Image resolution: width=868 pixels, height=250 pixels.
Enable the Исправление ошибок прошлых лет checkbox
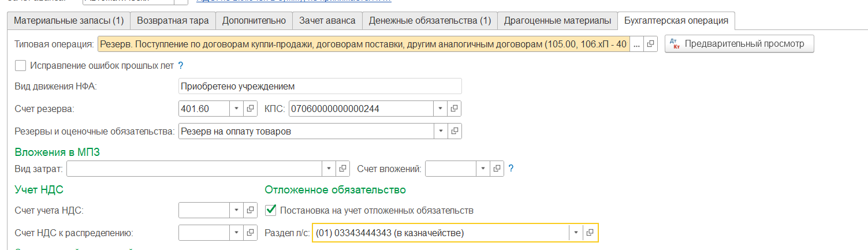coord(20,65)
